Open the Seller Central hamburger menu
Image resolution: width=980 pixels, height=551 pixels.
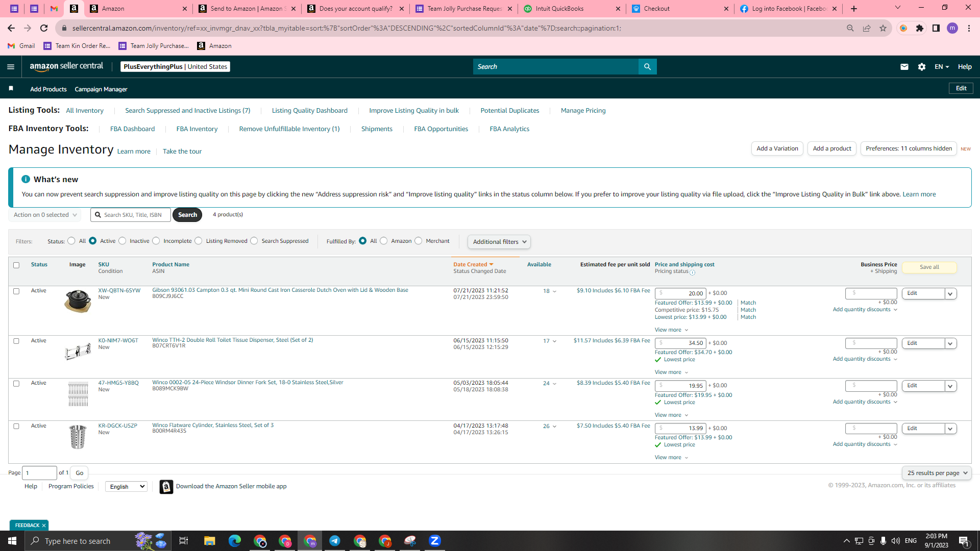coord(11,67)
